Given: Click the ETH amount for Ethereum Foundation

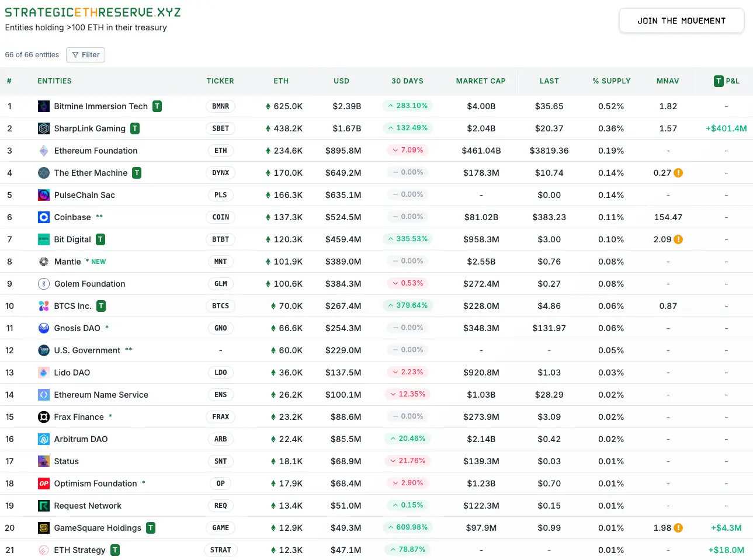Looking at the screenshot, I should (288, 151).
